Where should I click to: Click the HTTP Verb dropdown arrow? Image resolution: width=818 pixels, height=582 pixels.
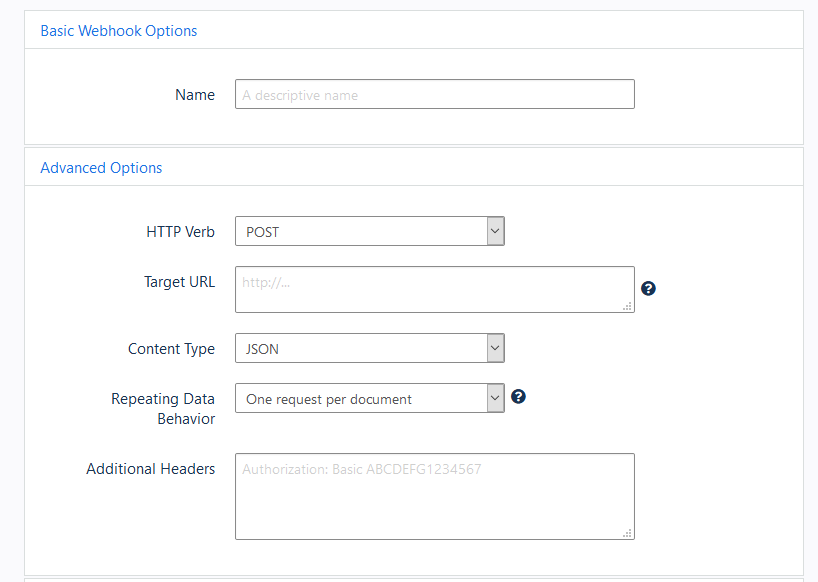494,231
